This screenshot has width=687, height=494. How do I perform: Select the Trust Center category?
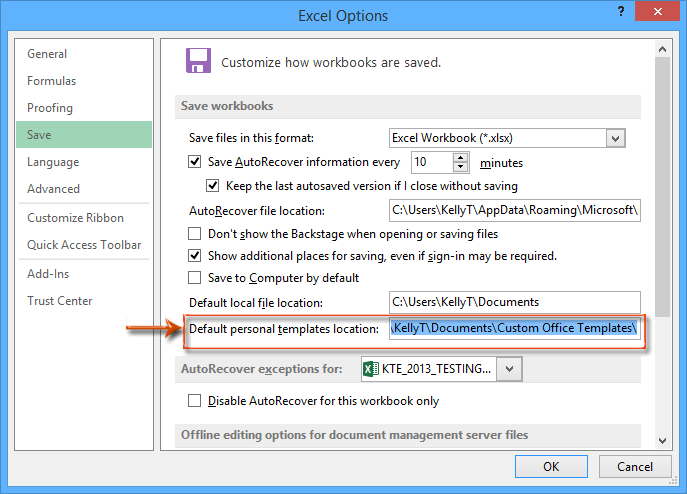coord(60,301)
